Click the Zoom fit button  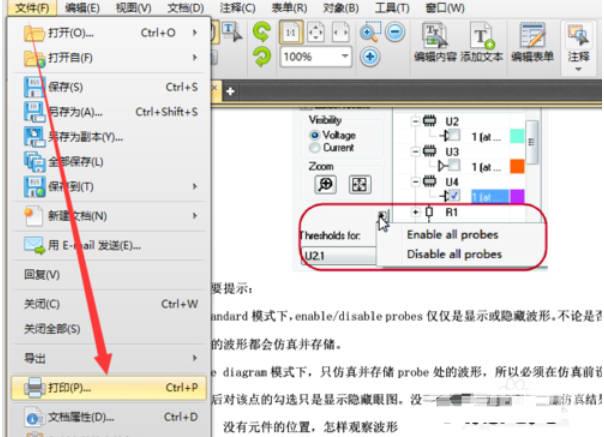360,184
